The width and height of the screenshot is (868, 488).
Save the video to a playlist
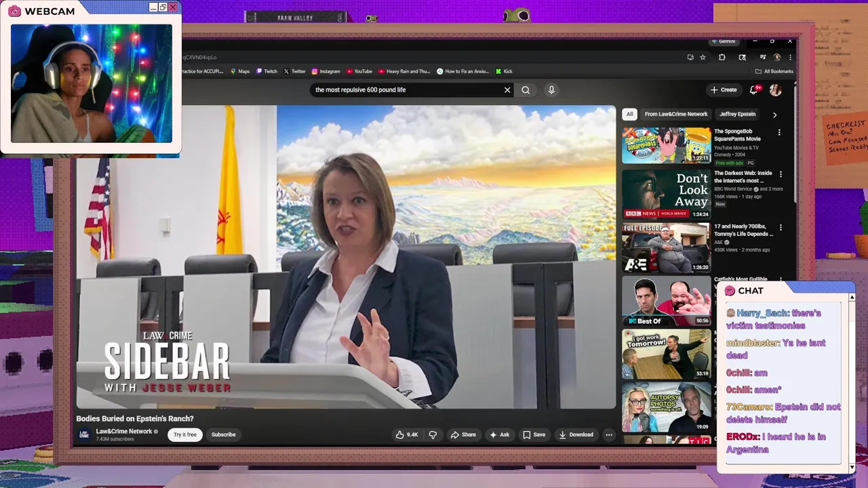coord(534,434)
